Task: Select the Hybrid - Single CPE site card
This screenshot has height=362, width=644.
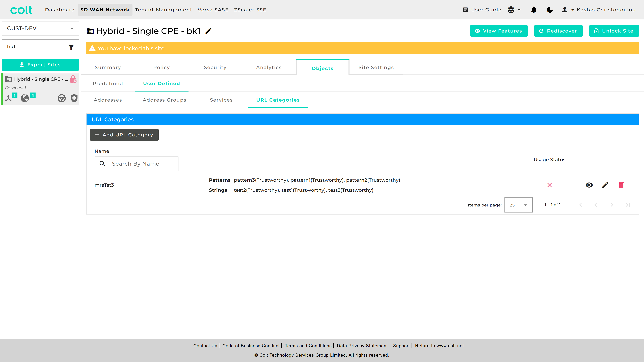Action: [40, 89]
